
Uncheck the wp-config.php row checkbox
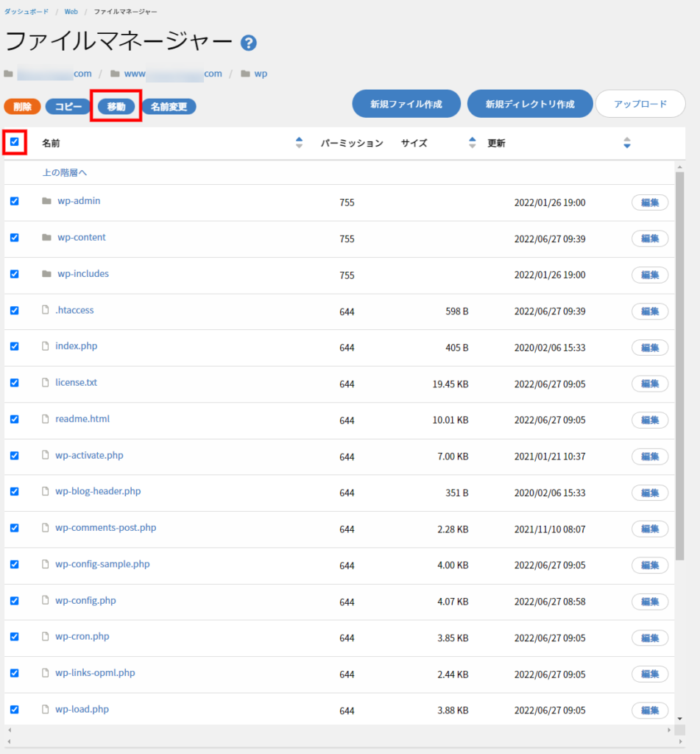tap(15, 601)
